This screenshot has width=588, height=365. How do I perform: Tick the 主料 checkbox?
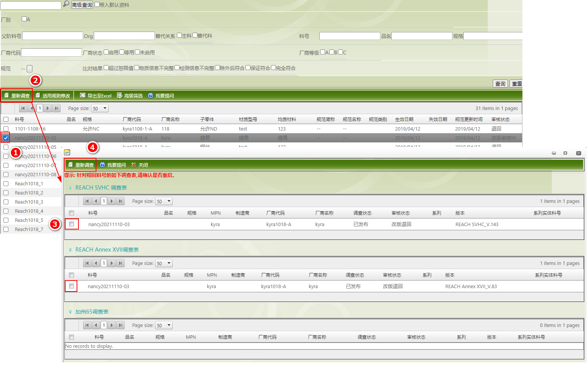[179, 35]
